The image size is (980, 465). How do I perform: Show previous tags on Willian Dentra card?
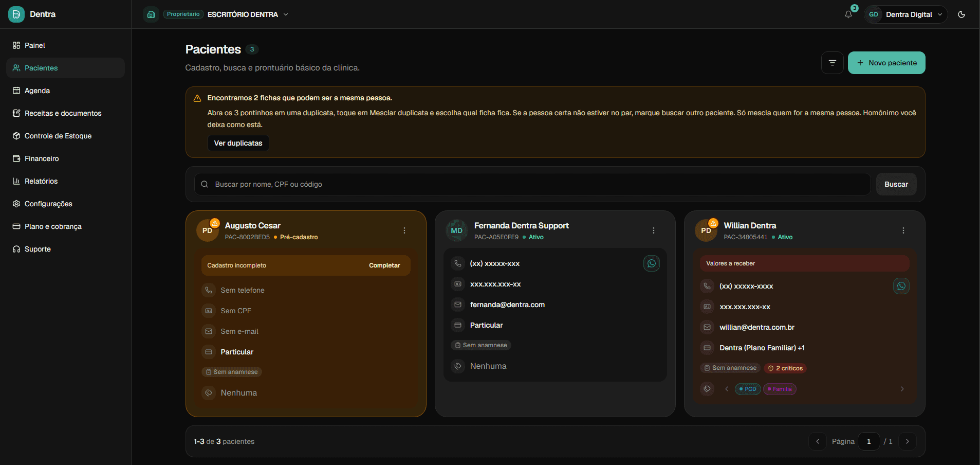tap(727, 389)
